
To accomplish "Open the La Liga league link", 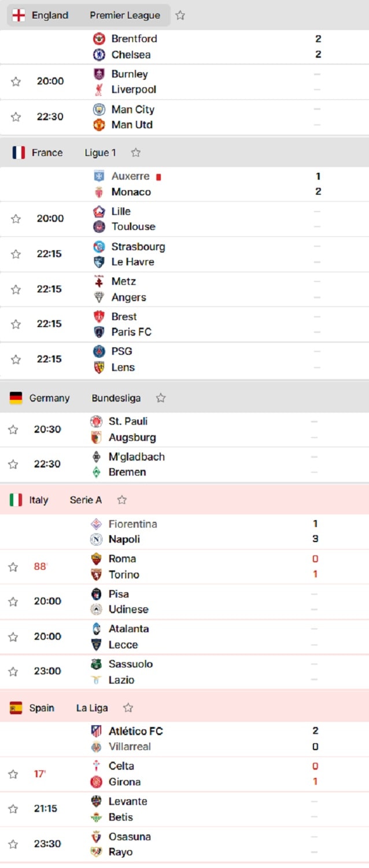I will click(92, 708).
